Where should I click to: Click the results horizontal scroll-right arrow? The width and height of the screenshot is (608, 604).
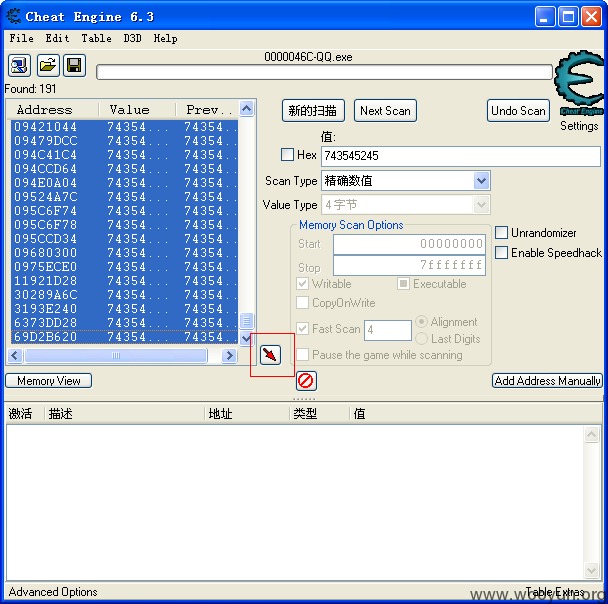click(229, 355)
